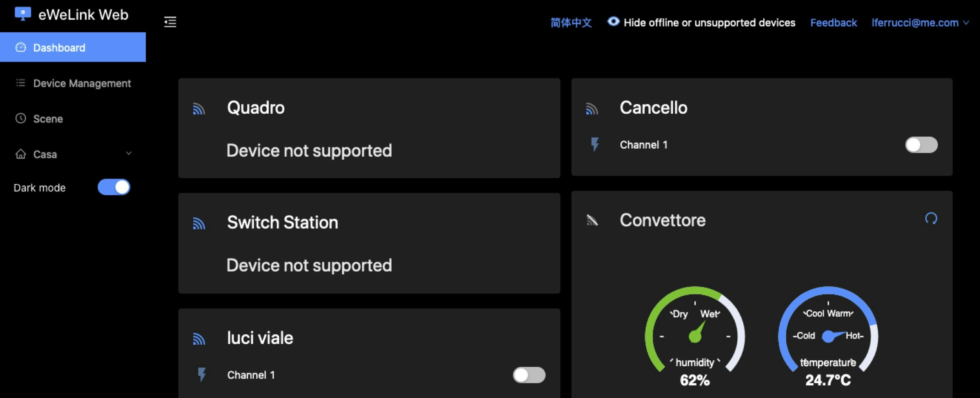Hide offline or unsupported devices
Viewport: 980px width, 398px height.
tap(701, 22)
